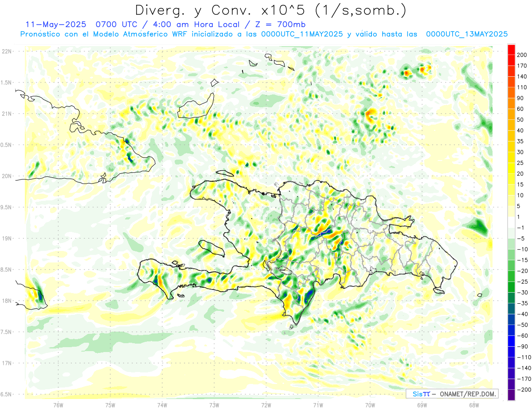532x411 pixels.
Task: Pick the dark purple colorbar segment below -200
Action: coord(511,395)
